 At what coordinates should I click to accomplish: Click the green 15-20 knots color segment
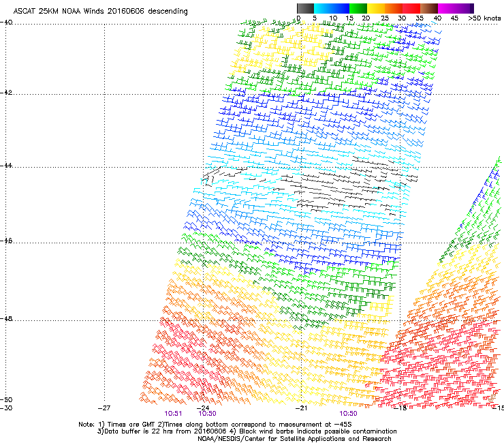click(358, 8)
